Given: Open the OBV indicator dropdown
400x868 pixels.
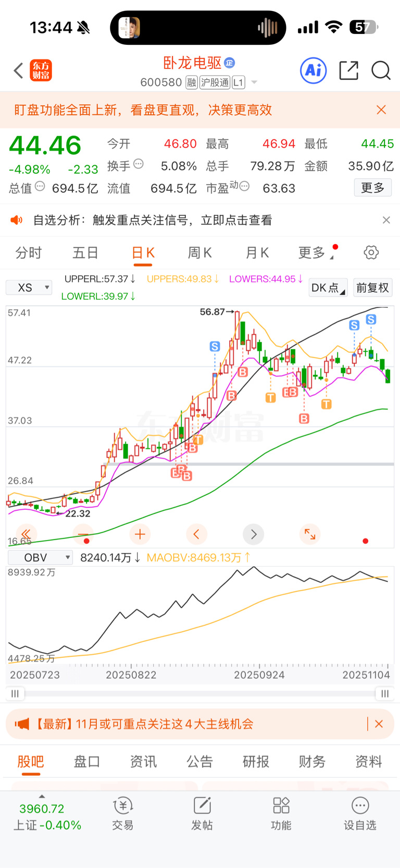Looking at the screenshot, I should [40, 558].
